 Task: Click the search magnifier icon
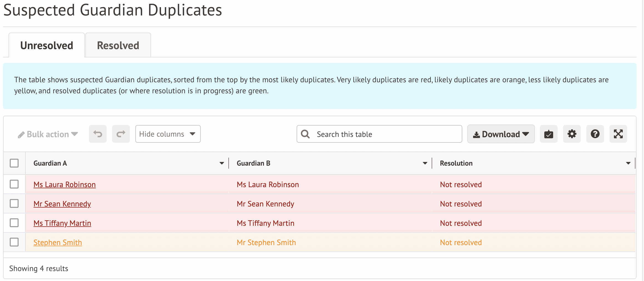[305, 134]
